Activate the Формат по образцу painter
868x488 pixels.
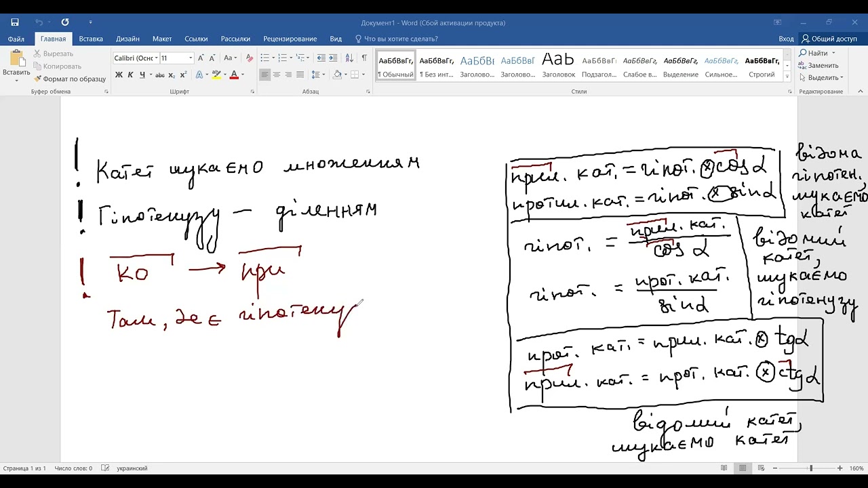[x=70, y=79]
